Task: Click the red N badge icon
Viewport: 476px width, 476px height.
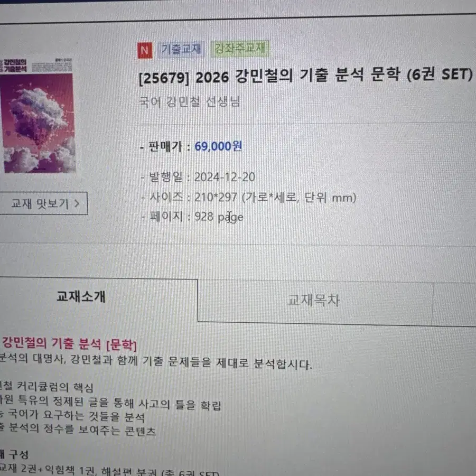Action: (x=145, y=50)
